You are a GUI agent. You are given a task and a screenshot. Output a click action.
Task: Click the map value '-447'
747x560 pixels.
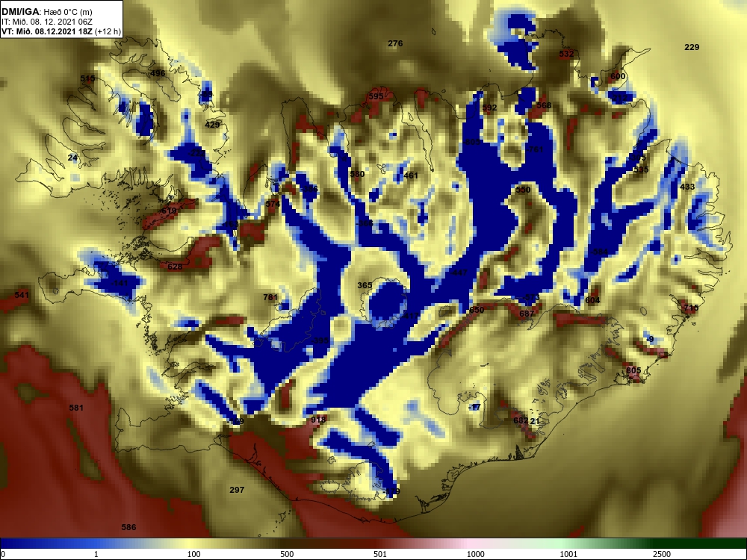click(459, 273)
